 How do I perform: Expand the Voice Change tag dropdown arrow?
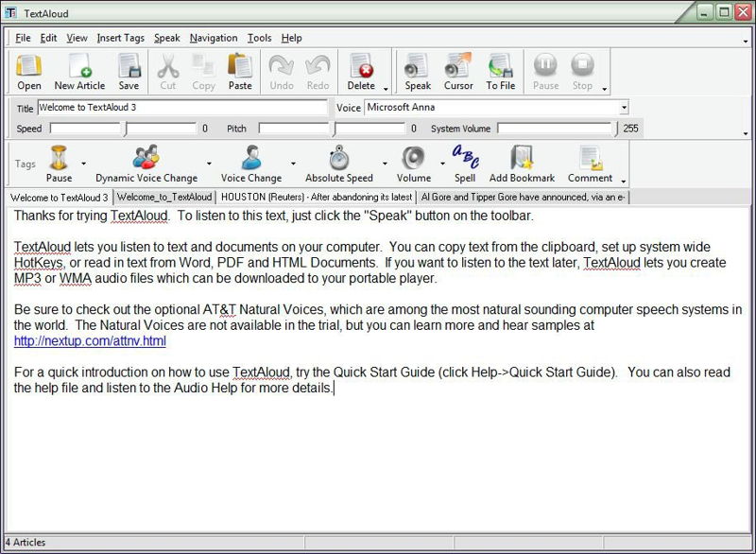tap(293, 164)
